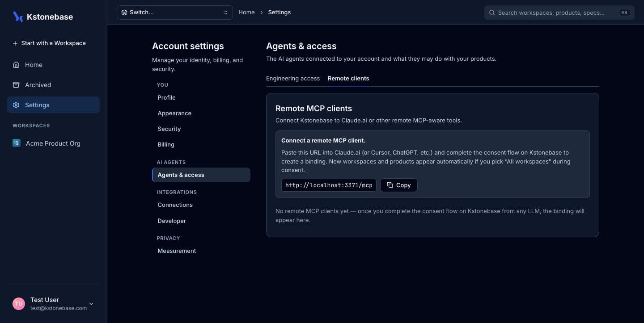The height and width of the screenshot is (323, 644).
Task: Open Connections under Integrations
Action: 201,205
